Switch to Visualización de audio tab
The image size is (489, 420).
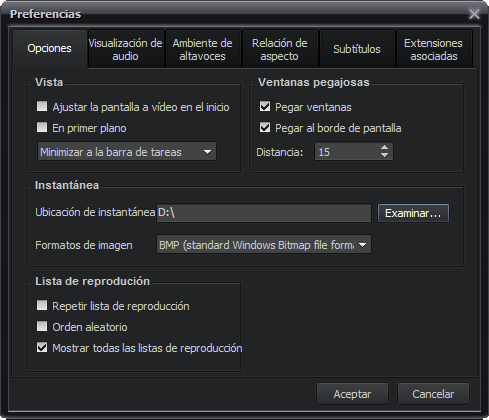pos(125,49)
